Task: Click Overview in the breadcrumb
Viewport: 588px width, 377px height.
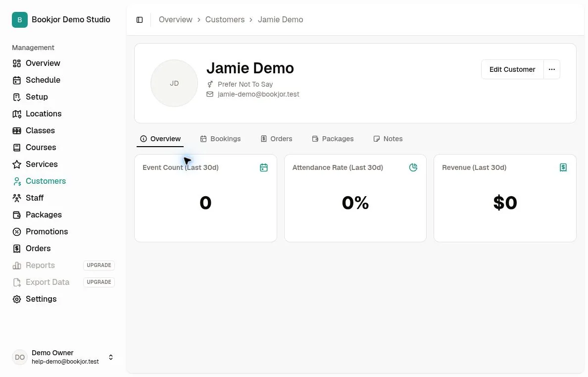Action: click(176, 19)
